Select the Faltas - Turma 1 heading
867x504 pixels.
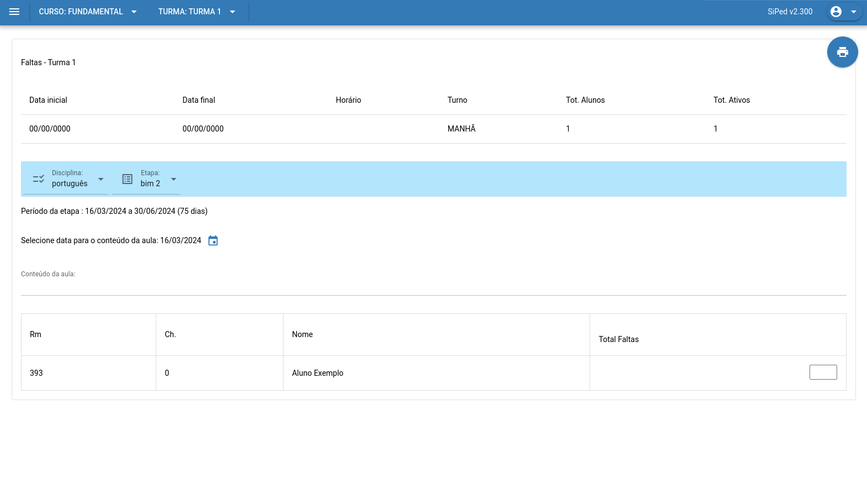[49, 62]
